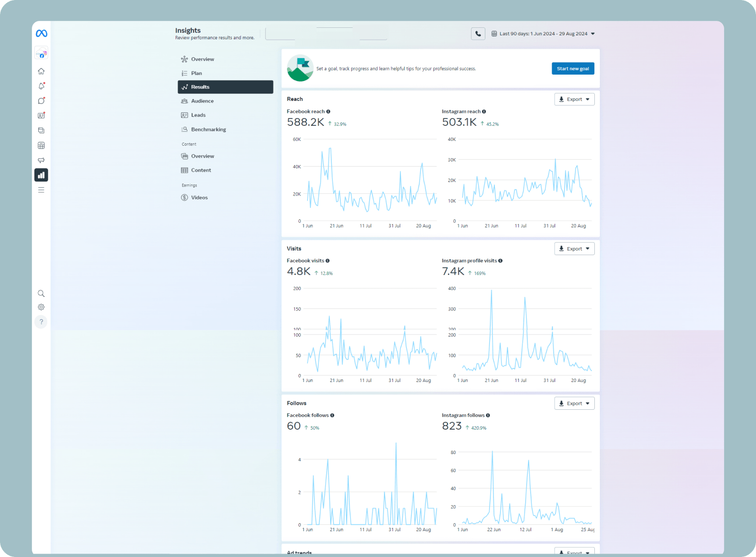The height and width of the screenshot is (557, 756).
Task: Click info icon next to Instagram follows
Action: click(x=488, y=415)
